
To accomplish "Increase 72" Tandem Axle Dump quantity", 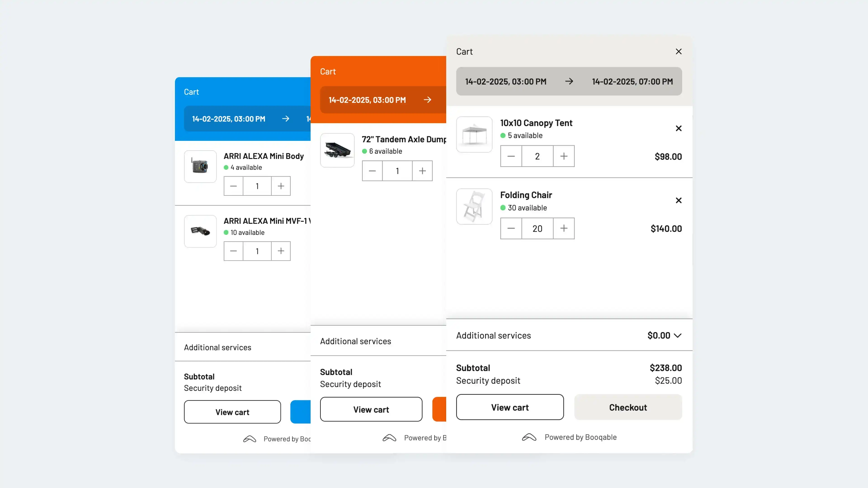I will pos(422,171).
